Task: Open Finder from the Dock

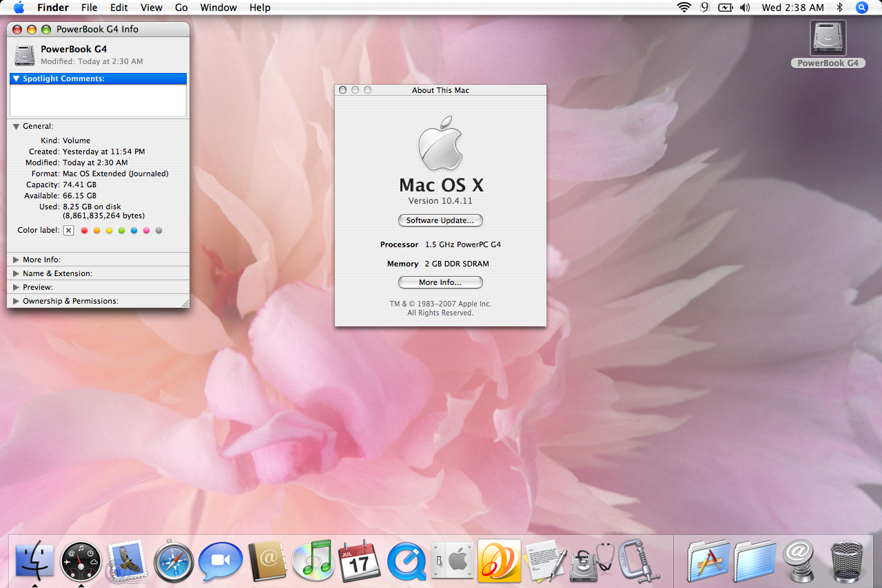Action: pyautogui.click(x=34, y=561)
